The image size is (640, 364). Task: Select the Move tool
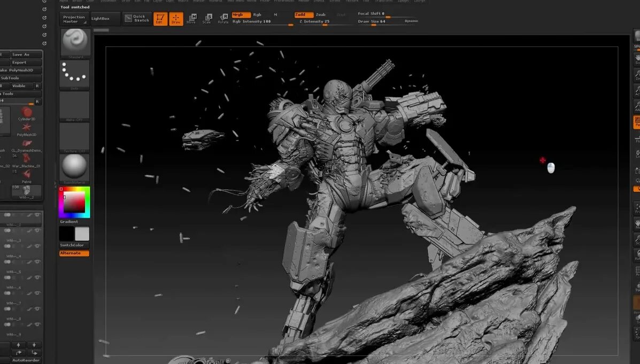(x=191, y=18)
